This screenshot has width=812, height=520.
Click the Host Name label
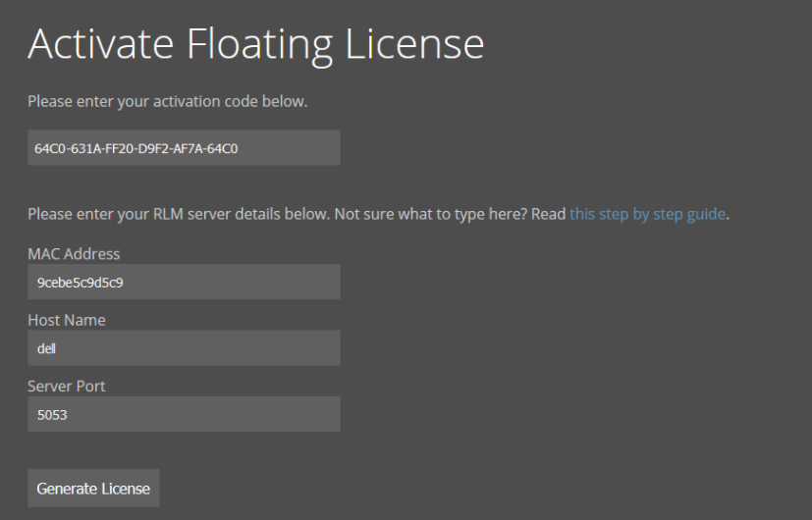click(67, 320)
